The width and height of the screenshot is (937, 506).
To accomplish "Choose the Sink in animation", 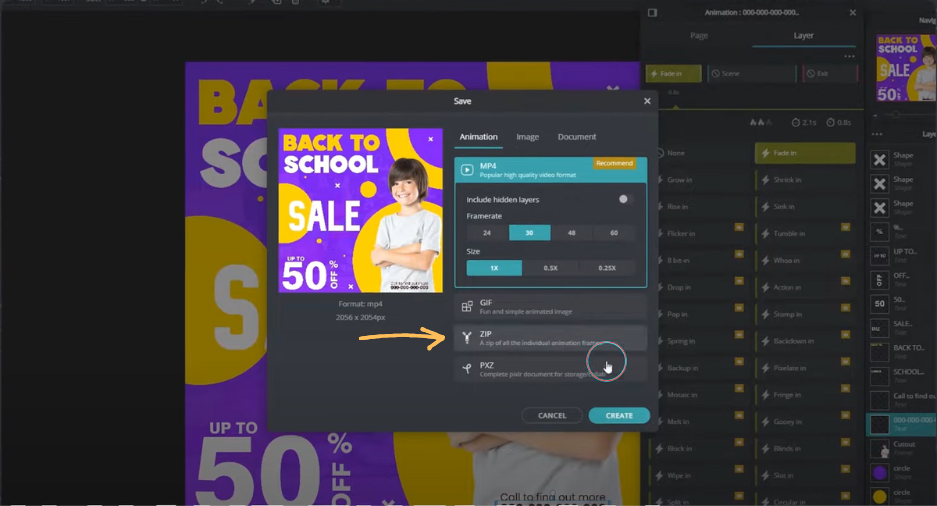I will pos(805,207).
